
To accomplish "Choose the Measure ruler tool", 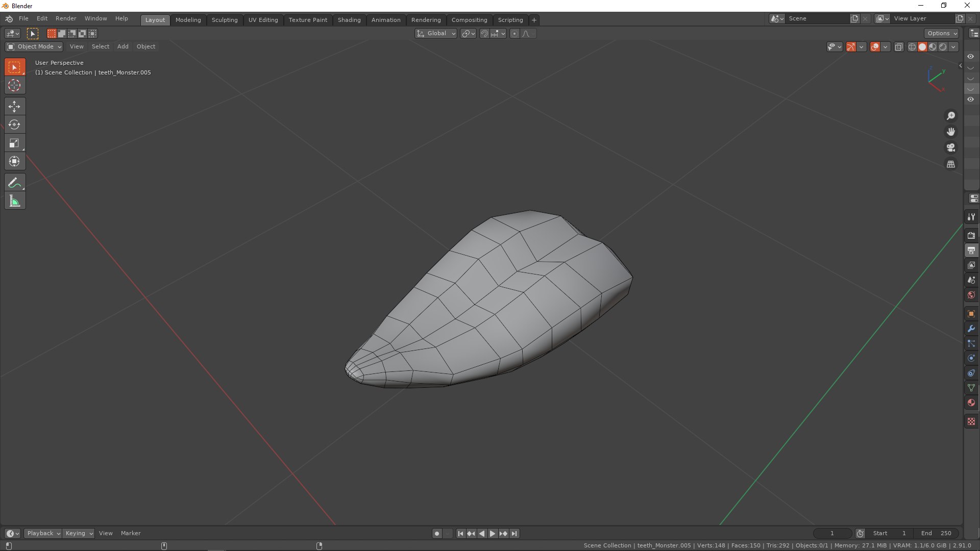I will click(14, 201).
